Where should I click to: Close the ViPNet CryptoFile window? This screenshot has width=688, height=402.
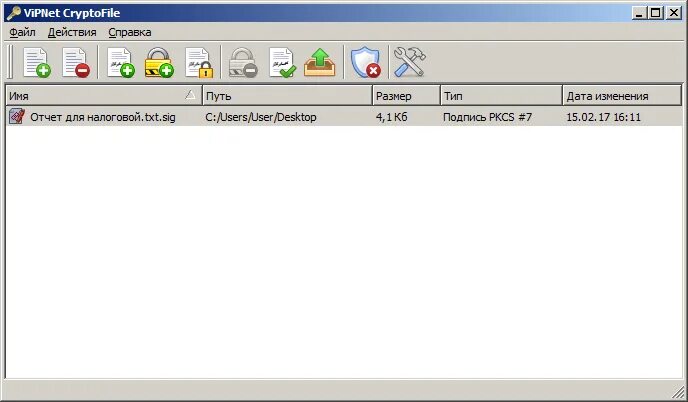click(x=674, y=13)
